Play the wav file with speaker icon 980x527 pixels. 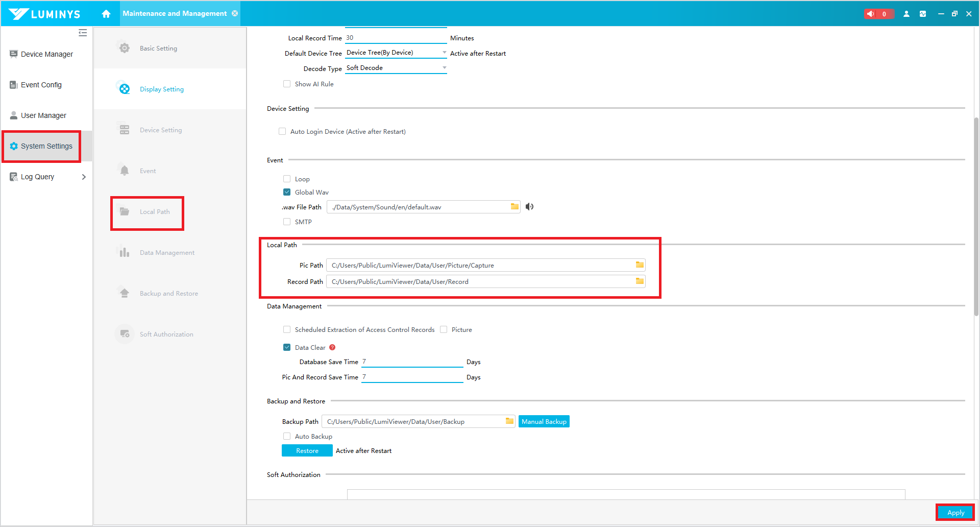pyautogui.click(x=530, y=207)
